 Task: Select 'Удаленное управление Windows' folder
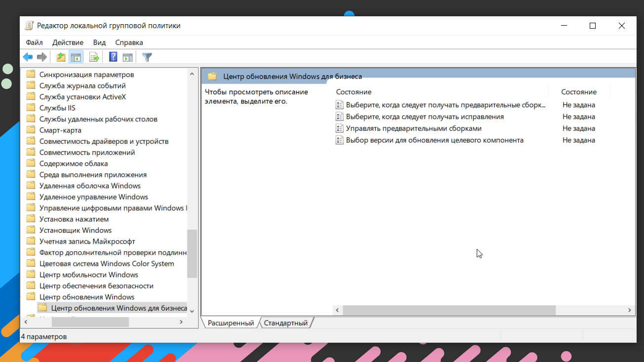tap(93, 197)
